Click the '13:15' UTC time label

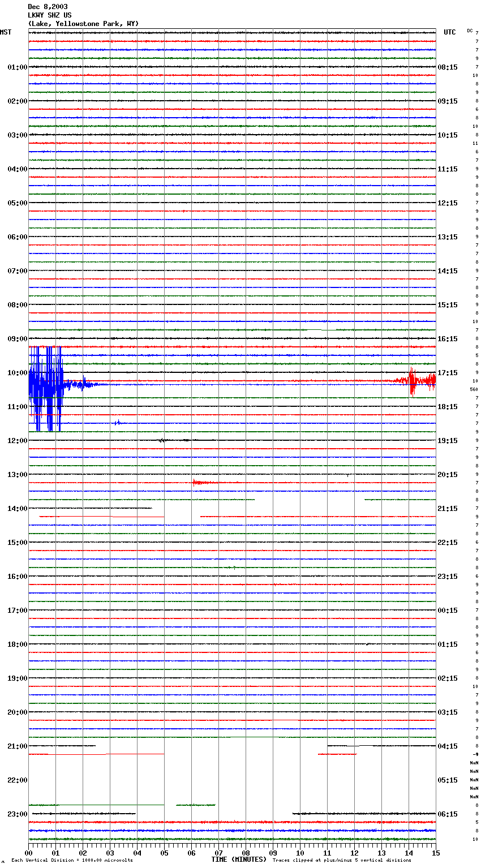pyautogui.click(x=448, y=237)
